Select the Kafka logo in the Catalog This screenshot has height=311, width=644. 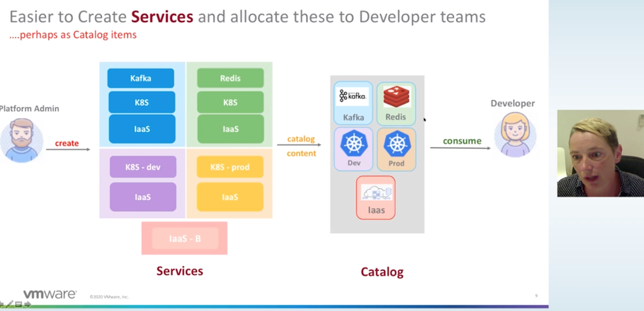pyautogui.click(x=353, y=96)
